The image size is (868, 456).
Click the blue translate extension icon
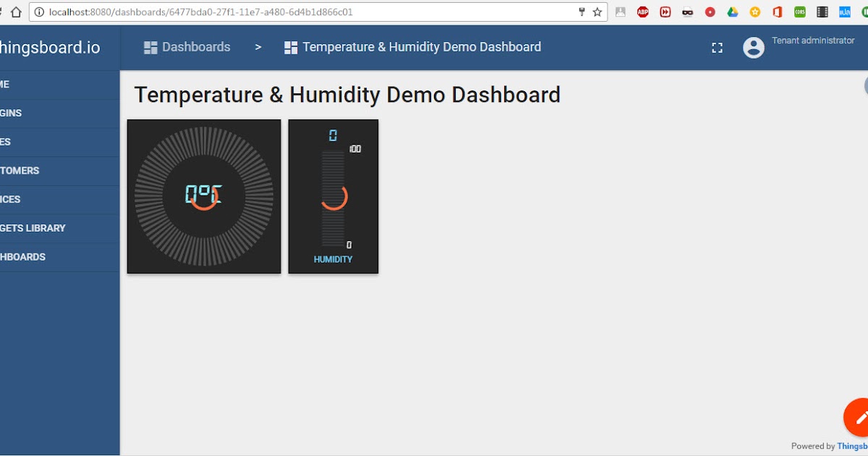pyautogui.click(x=844, y=12)
